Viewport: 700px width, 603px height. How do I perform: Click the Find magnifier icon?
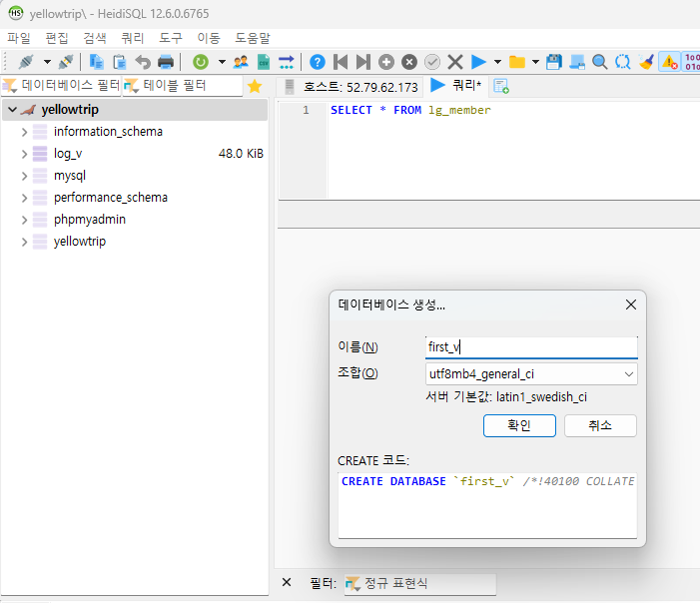pos(599,62)
